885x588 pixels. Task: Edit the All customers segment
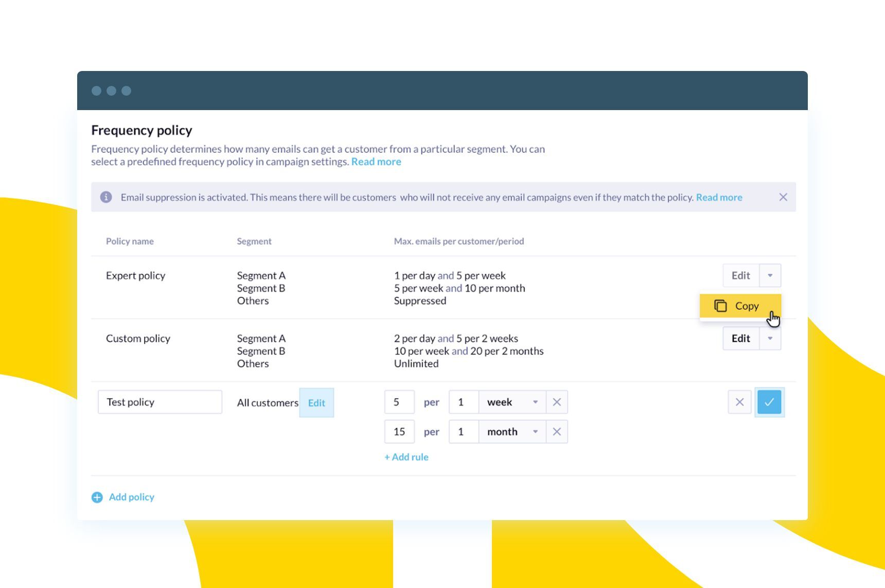316,403
